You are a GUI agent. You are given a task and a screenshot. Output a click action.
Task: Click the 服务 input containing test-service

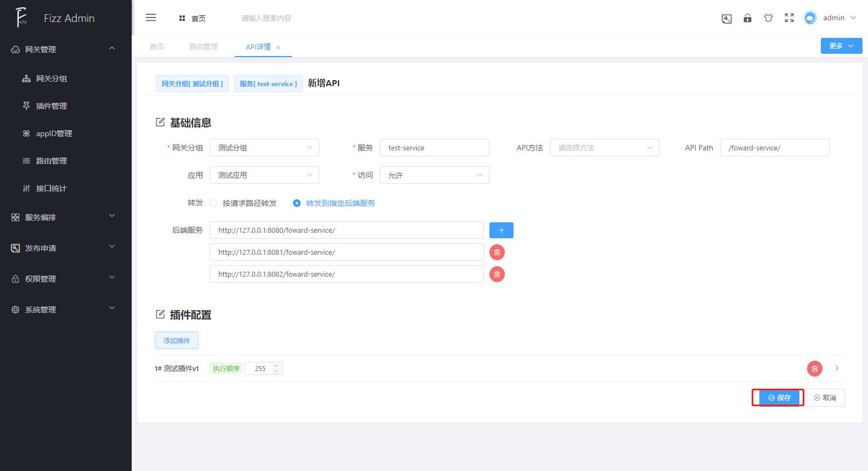[435, 148]
